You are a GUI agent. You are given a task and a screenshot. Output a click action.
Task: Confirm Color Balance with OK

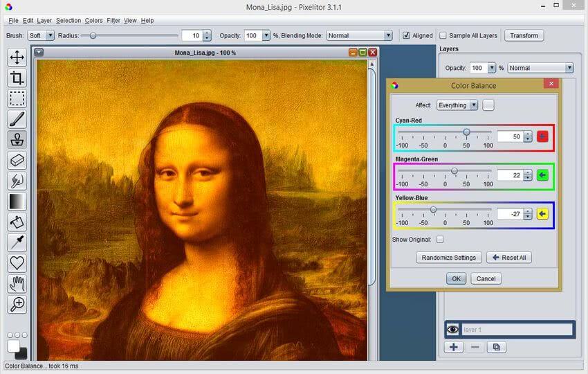pyautogui.click(x=456, y=278)
